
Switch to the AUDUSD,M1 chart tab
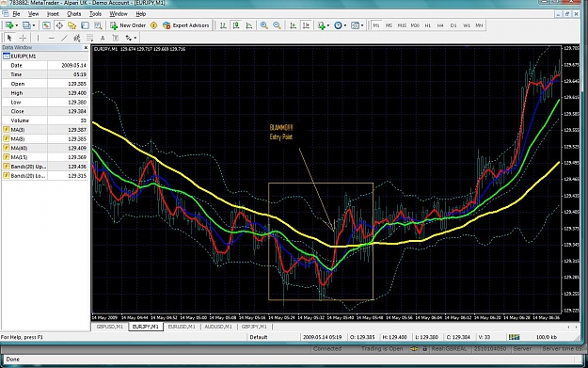pyautogui.click(x=218, y=327)
